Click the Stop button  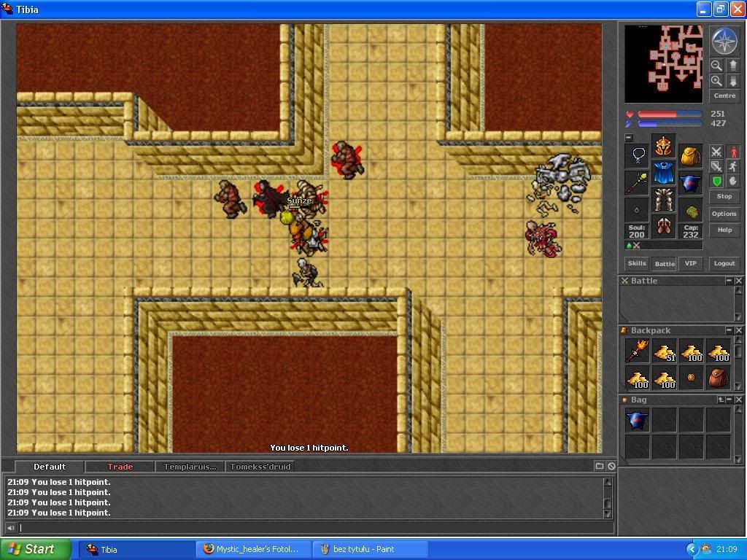[724, 196]
